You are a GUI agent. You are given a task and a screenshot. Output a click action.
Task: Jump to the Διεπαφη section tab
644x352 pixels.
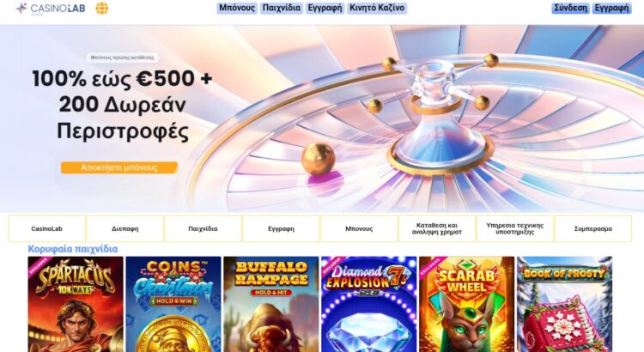click(125, 228)
